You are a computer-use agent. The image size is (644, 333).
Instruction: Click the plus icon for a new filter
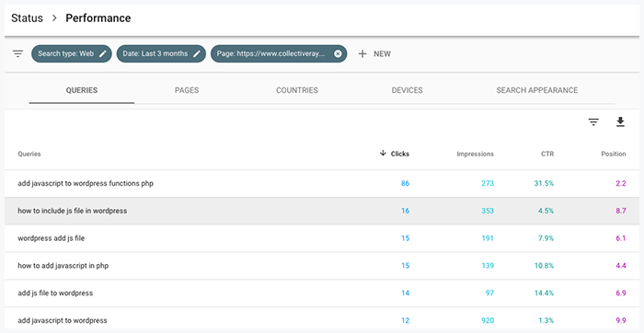click(x=362, y=53)
